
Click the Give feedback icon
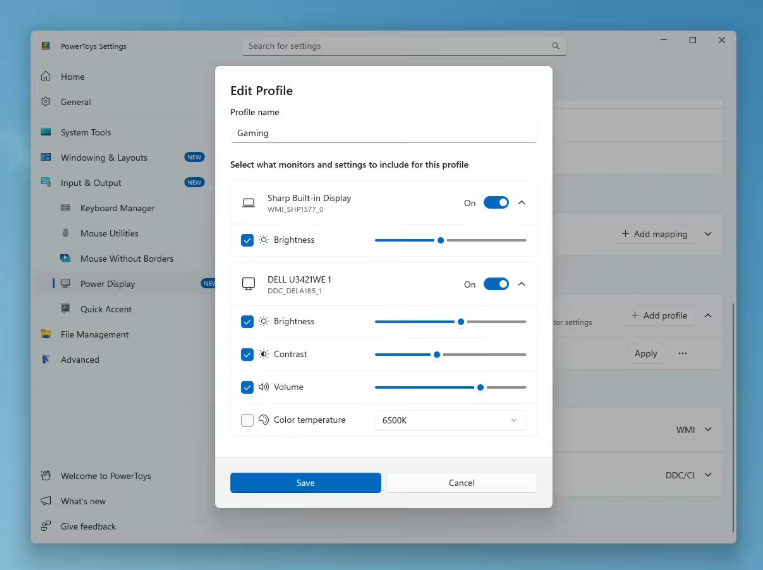(46, 526)
